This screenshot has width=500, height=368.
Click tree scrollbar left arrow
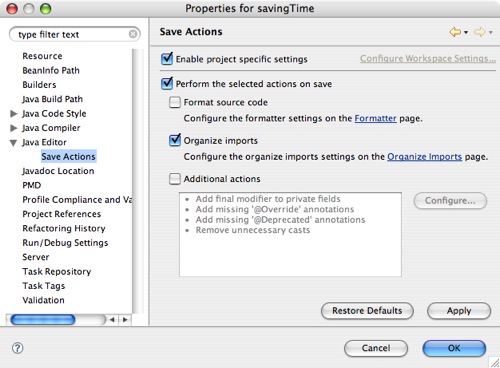(x=112, y=320)
